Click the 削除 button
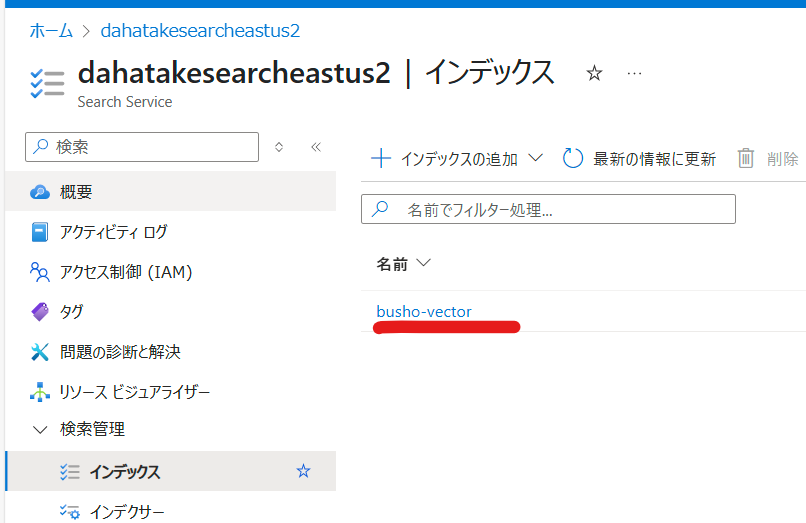806x523 pixels. (768, 159)
